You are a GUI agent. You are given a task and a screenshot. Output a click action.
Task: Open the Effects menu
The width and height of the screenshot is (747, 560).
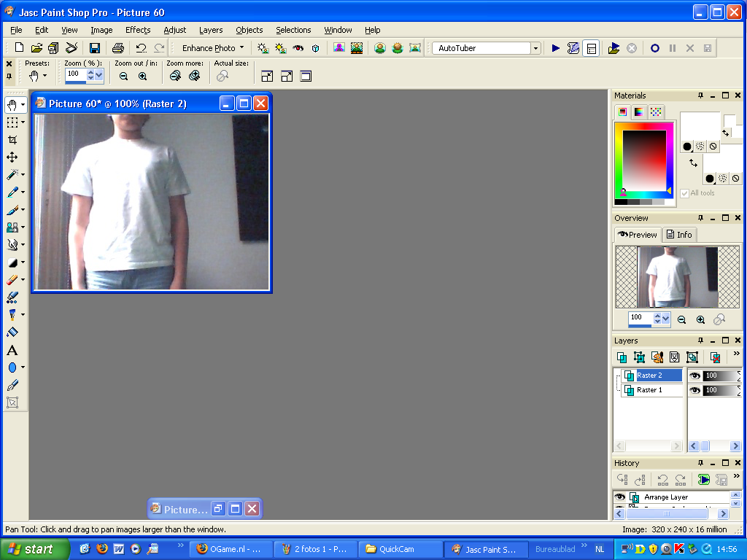coord(138,30)
